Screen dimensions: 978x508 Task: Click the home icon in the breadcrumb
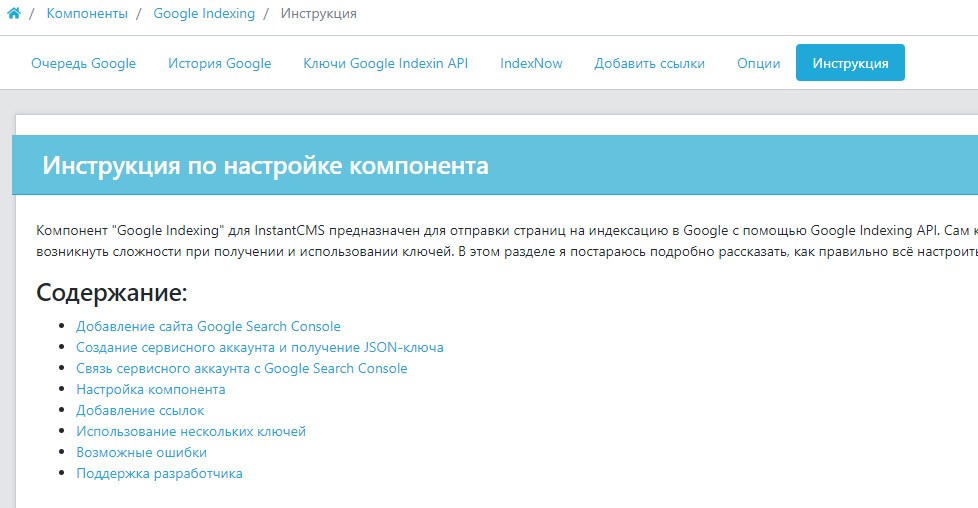point(14,13)
